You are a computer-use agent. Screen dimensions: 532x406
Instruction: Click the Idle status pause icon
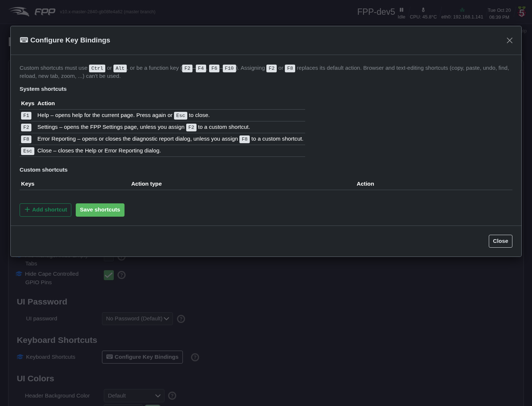(x=402, y=10)
